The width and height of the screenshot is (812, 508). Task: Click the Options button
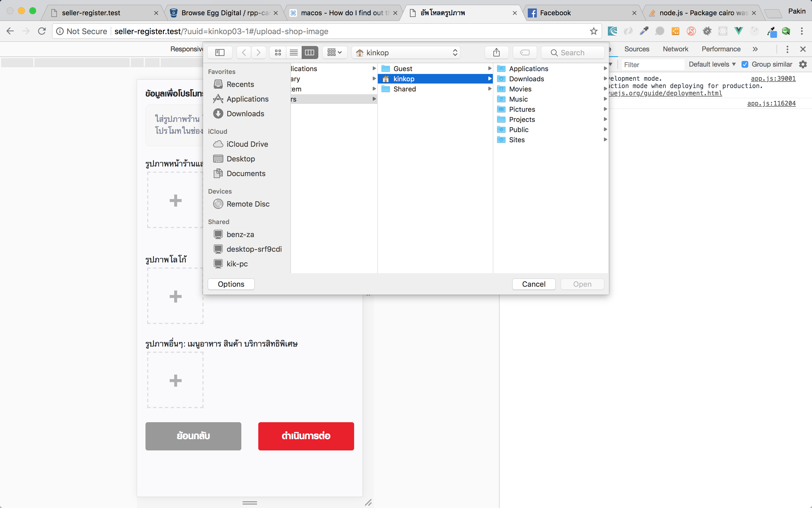point(231,284)
